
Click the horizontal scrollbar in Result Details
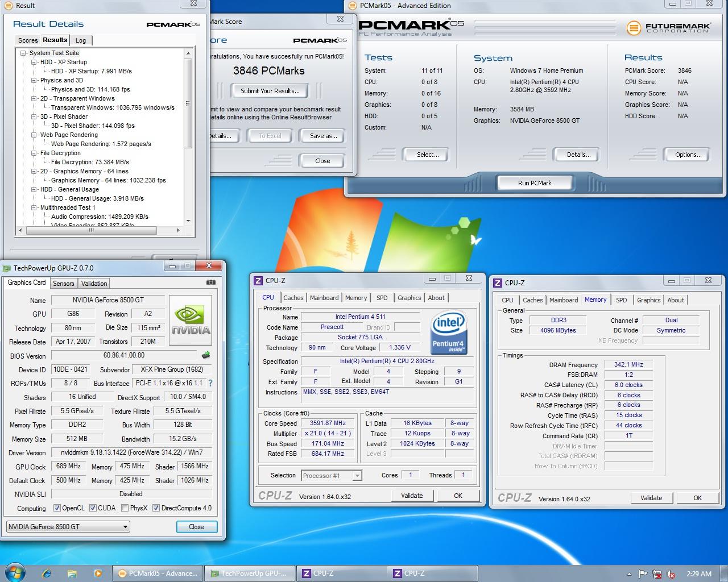91,231
